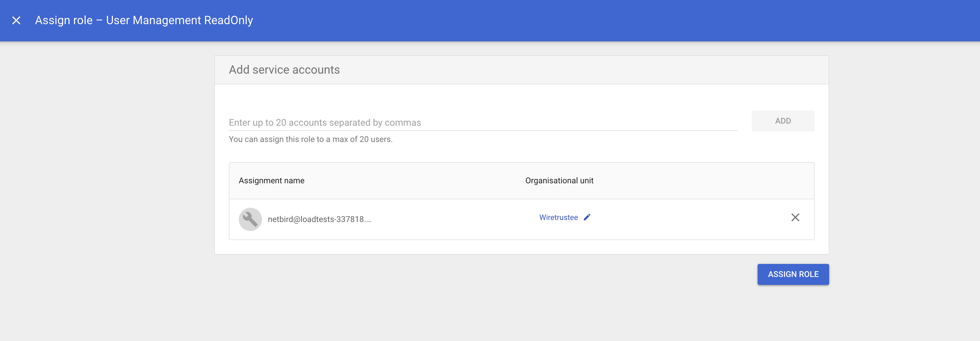Screen dimensions: 980x341
Task: Click the blue header bar
Action: (571, 21)
